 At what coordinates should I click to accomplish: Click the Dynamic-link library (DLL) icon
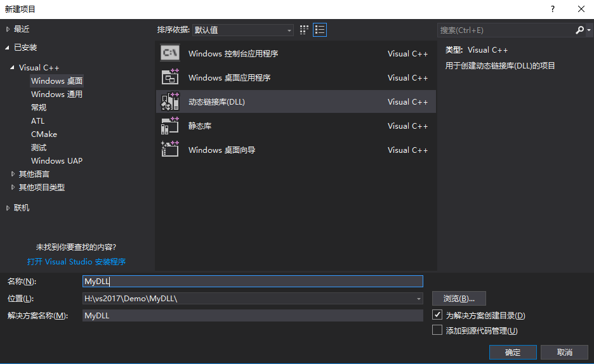(169, 101)
